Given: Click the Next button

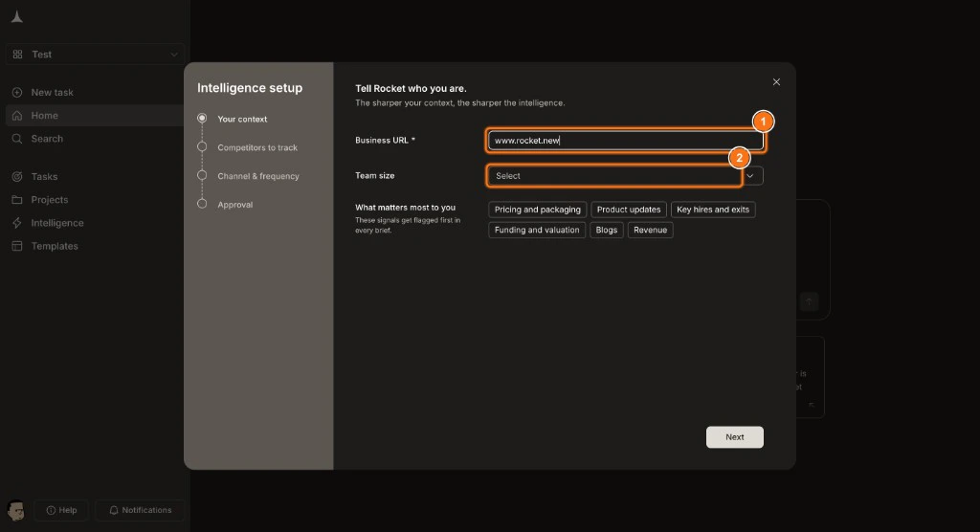Looking at the screenshot, I should click(734, 437).
